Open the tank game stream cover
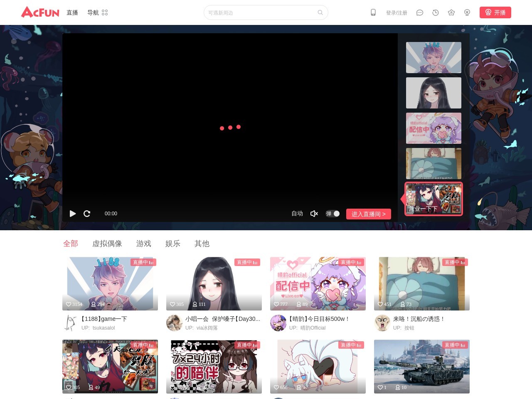Image resolution: width=532 pixels, height=399 pixels. pos(422,367)
